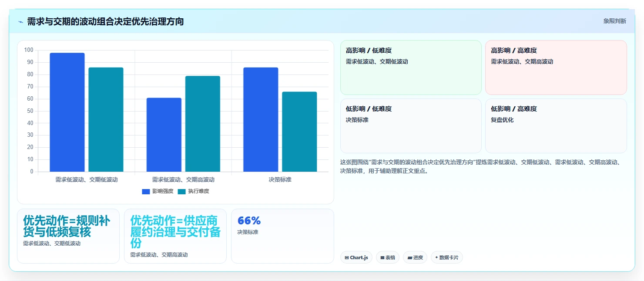Click the lightning icon beside the card title
The width and height of the screenshot is (644, 281).
click(x=20, y=21)
